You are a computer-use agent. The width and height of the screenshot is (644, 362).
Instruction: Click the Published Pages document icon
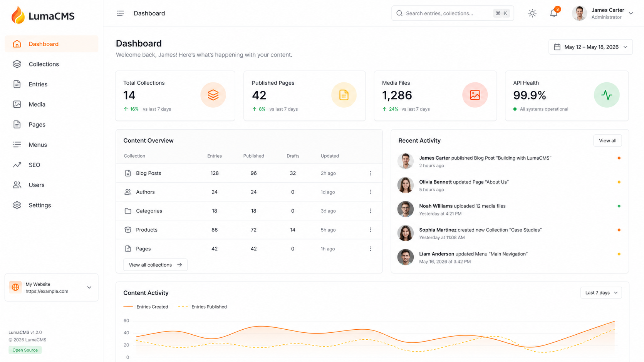[x=344, y=95]
